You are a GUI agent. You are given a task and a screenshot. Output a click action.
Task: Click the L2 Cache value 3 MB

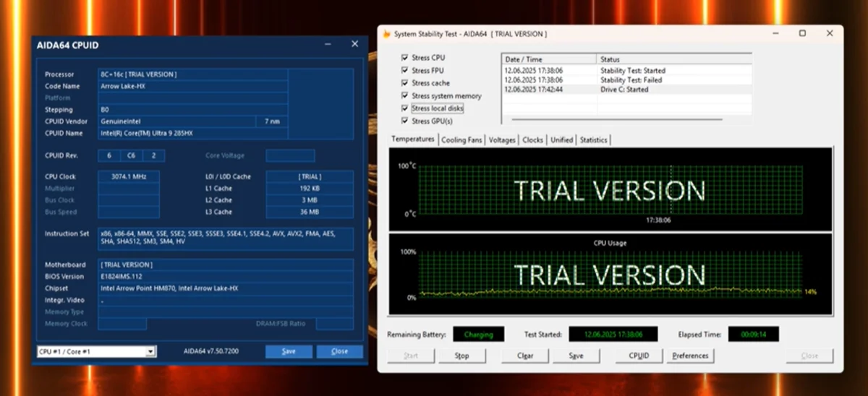click(309, 200)
